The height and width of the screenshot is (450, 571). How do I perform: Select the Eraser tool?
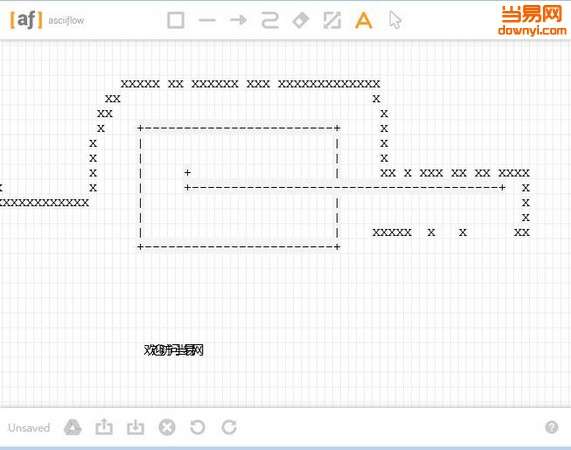[301, 20]
